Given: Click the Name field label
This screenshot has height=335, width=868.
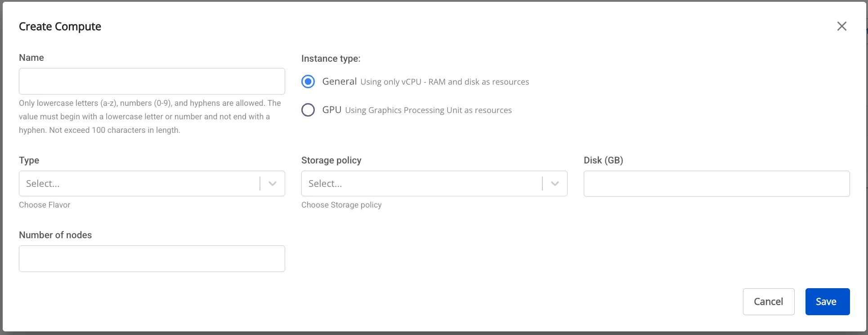Looking at the screenshot, I should pyautogui.click(x=31, y=58).
